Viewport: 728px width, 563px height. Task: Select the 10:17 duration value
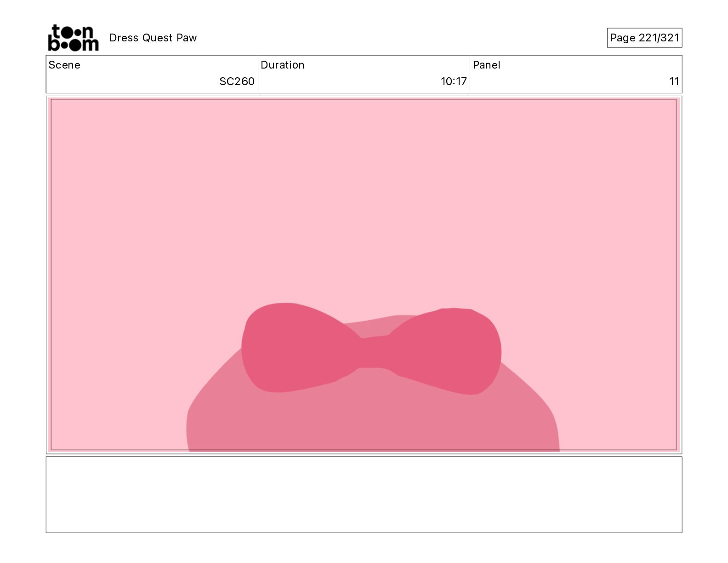pyautogui.click(x=453, y=81)
